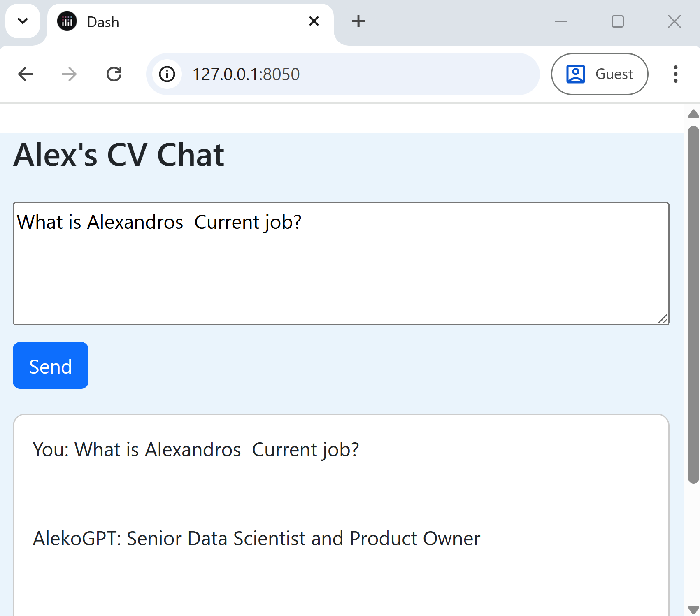The width and height of the screenshot is (700, 616).
Task: Open a new browser tab
Action: pyautogui.click(x=358, y=21)
